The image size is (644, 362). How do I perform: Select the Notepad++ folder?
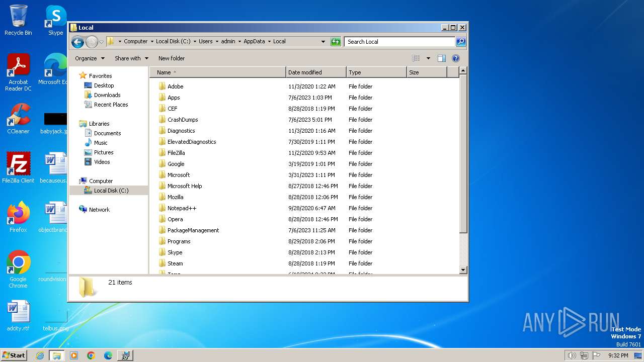182,208
